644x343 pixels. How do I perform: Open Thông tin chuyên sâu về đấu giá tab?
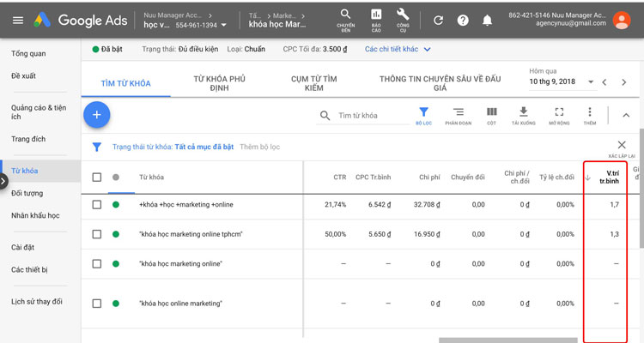440,83
